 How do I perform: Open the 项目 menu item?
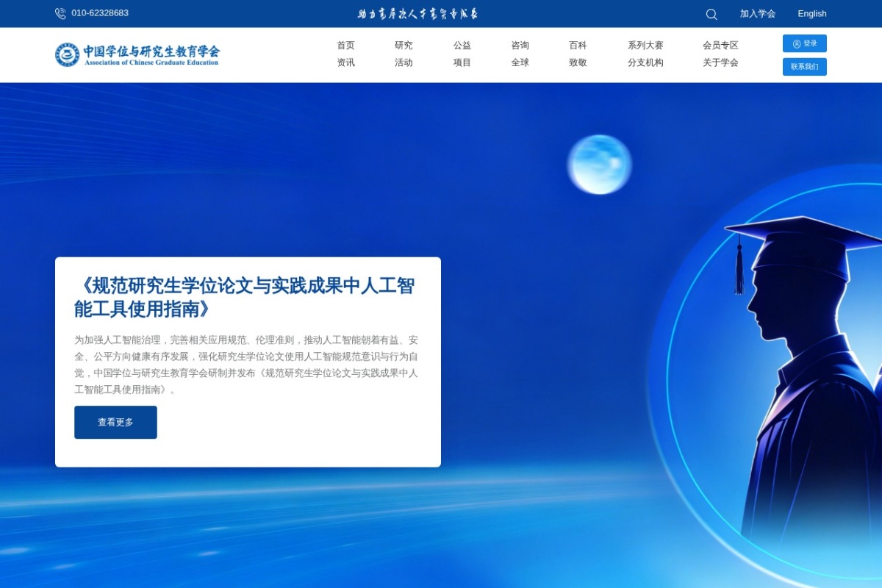(x=462, y=63)
